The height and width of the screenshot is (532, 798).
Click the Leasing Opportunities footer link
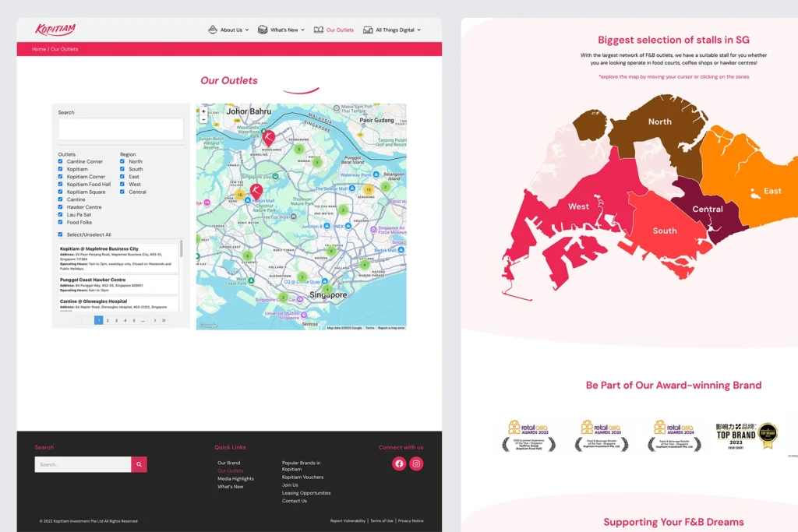tap(306, 493)
